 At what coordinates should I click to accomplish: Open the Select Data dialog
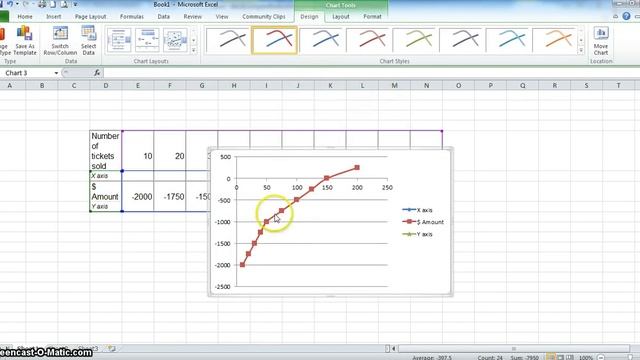click(x=88, y=40)
